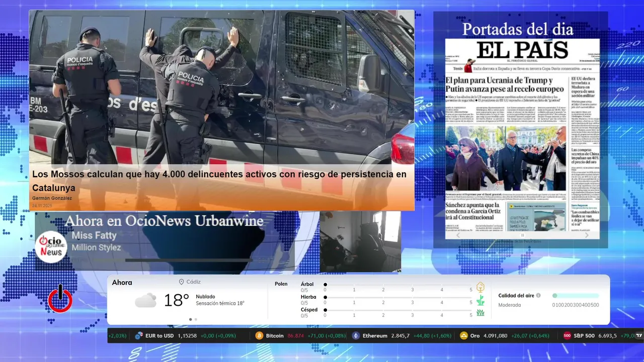The width and height of the screenshot is (644, 362).
Task: Click the Ethereum icon in ticker
Action: [356, 335]
